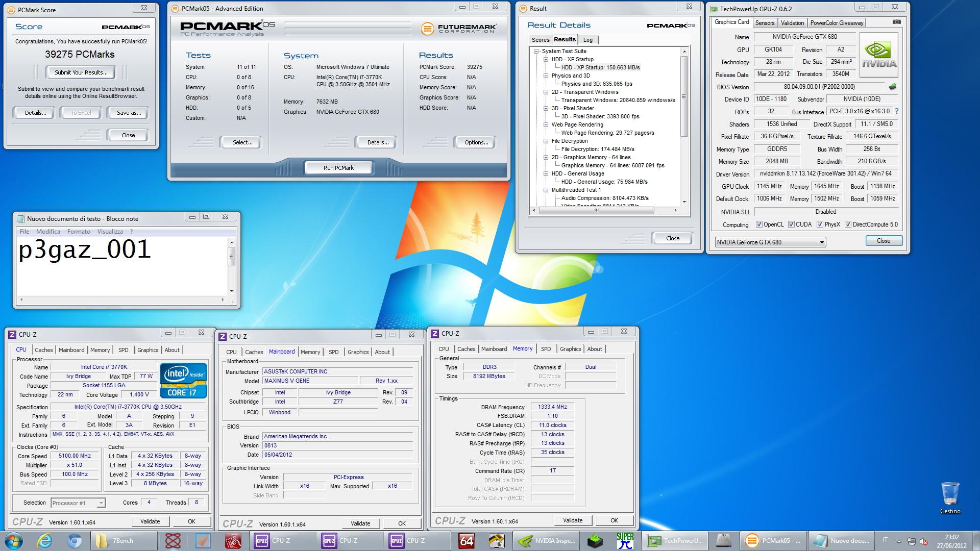
Task: Open the 7Bench folder taskbar button
Action: tap(124, 541)
